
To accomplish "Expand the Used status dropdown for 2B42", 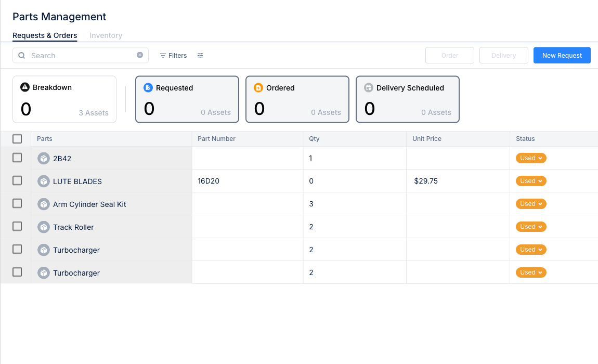I will [531, 158].
